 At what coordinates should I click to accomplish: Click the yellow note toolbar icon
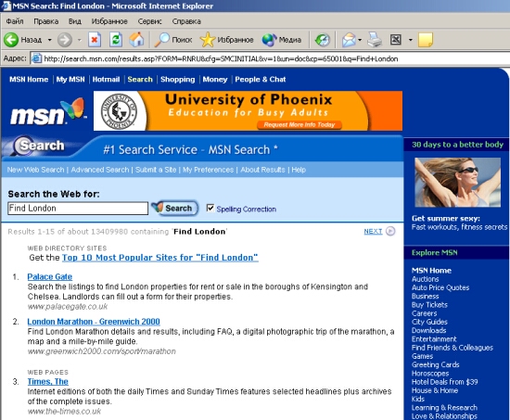(426, 40)
